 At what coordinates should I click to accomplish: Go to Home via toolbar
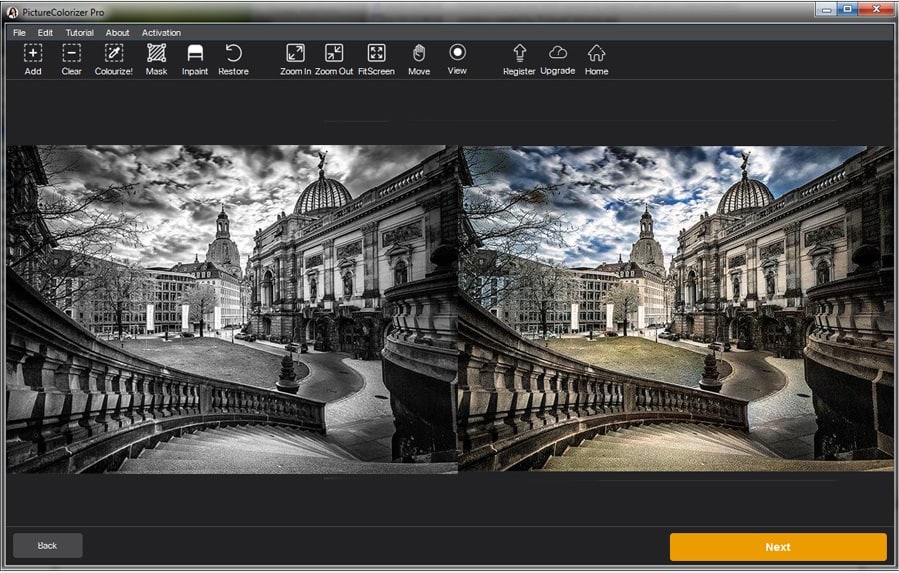(596, 60)
